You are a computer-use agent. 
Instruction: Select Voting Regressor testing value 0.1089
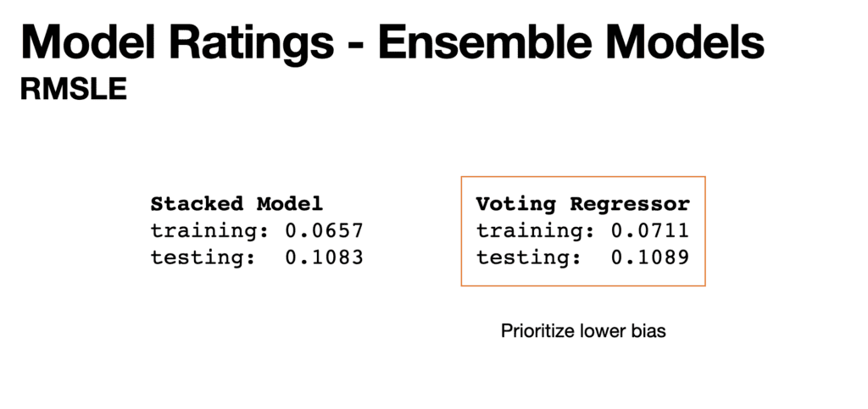(x=649, y=257)
